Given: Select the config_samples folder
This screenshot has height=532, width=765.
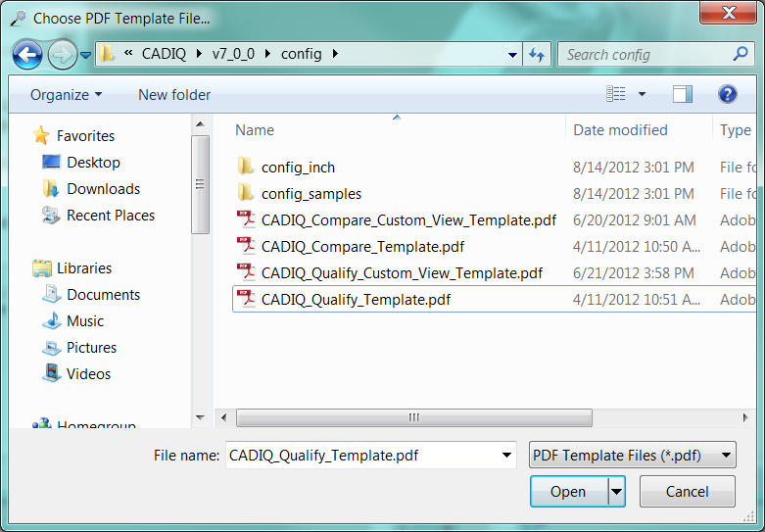Looking at the screenshot, I should (x=311, y=193).
